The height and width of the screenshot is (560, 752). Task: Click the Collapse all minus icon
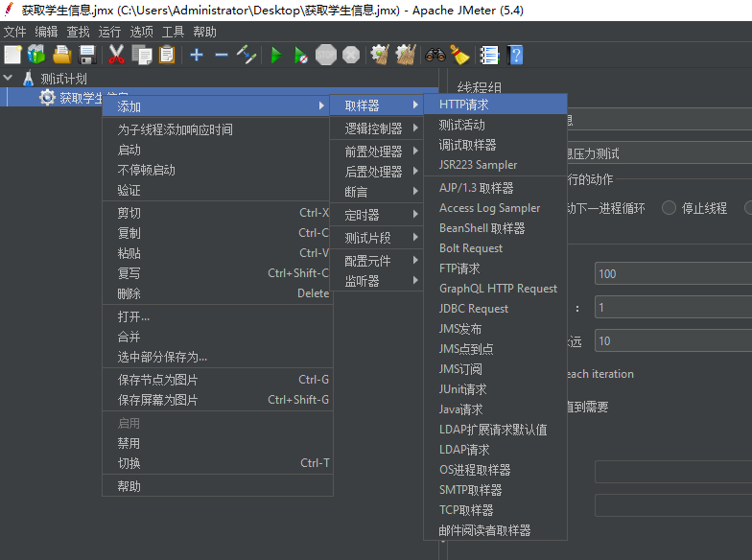221,55
